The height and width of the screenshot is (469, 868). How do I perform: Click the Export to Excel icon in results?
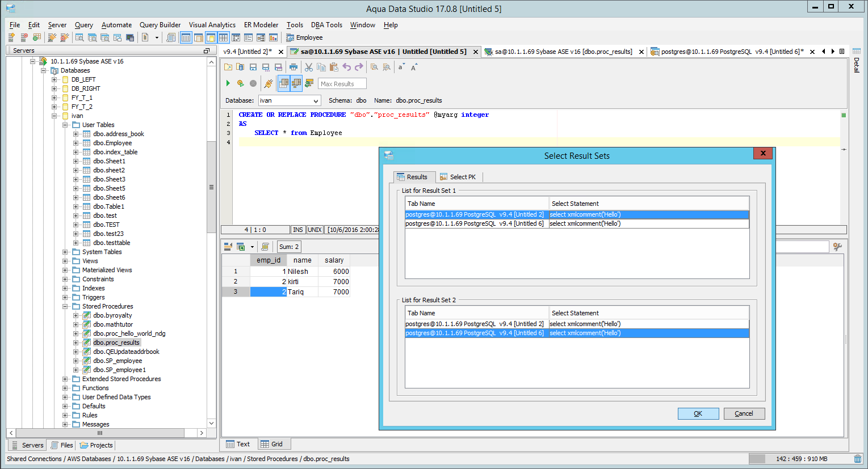[241, 247]
